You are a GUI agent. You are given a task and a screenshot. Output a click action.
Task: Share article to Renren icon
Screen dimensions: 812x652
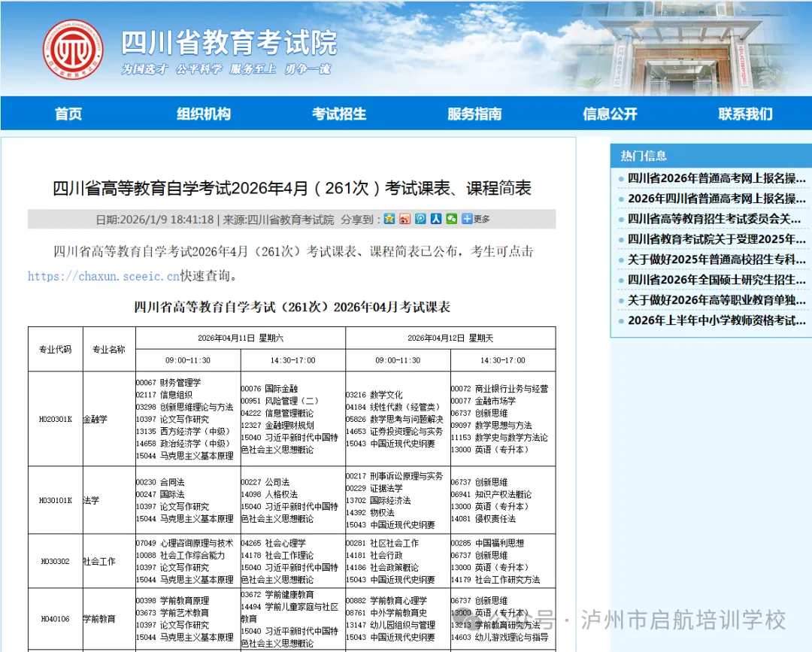[436, 219]
